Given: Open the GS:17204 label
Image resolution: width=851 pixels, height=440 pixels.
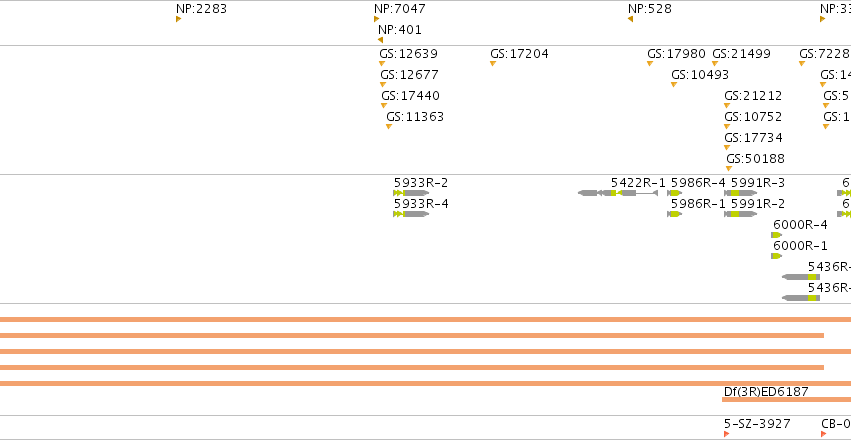Looking at the screenshot, I should coord(519,54).
